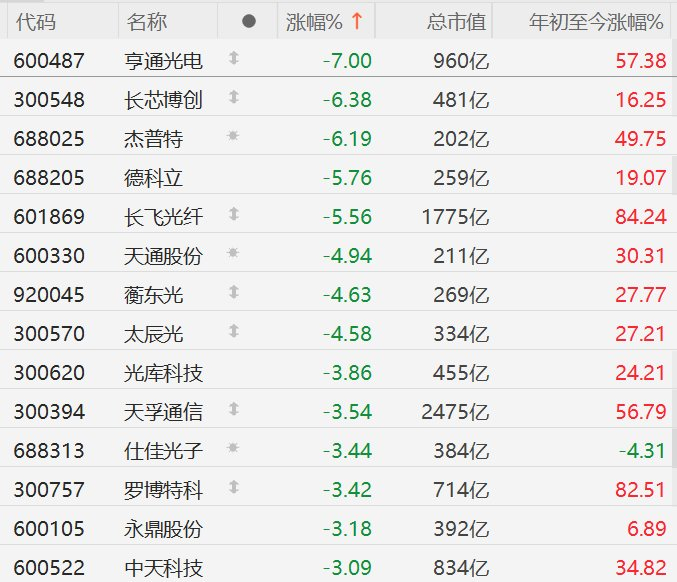677x582 pixels.
Task: Select stock code 300620
Action: pyautogui.click(x=49, y=373)
